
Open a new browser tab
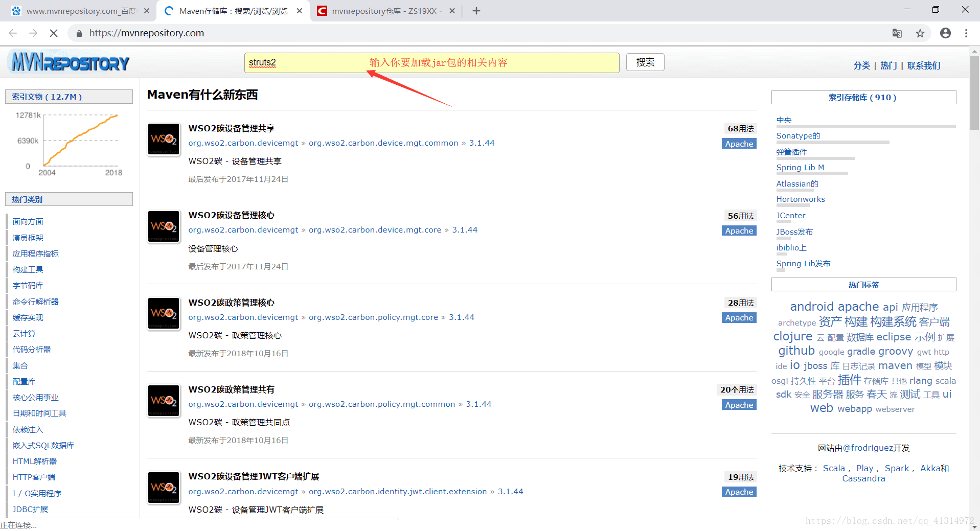pyautogui.click(x=476, y=11)
